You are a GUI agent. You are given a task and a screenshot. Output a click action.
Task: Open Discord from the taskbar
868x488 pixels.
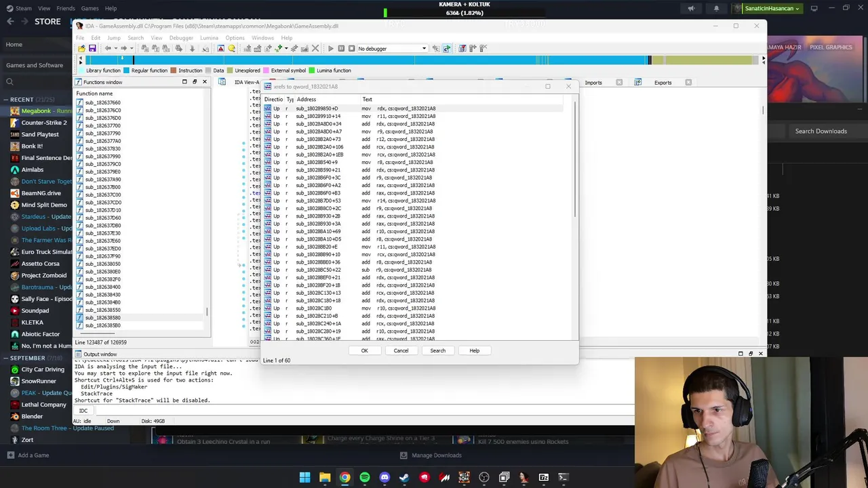coord(384,477)
